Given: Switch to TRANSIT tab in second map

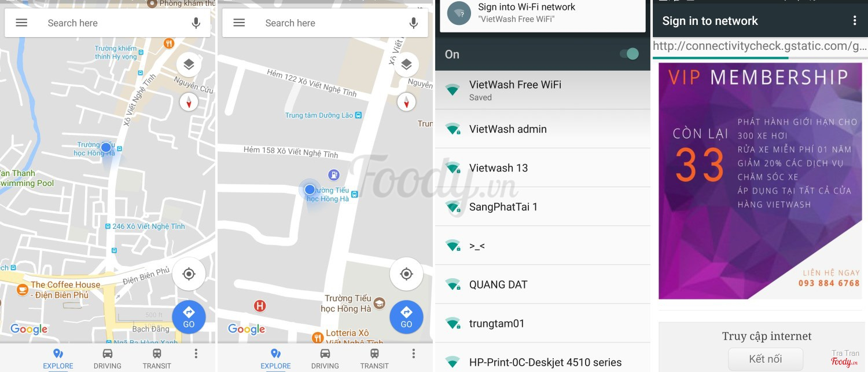Looking at the screenshot, I should (x=374, y=359).
